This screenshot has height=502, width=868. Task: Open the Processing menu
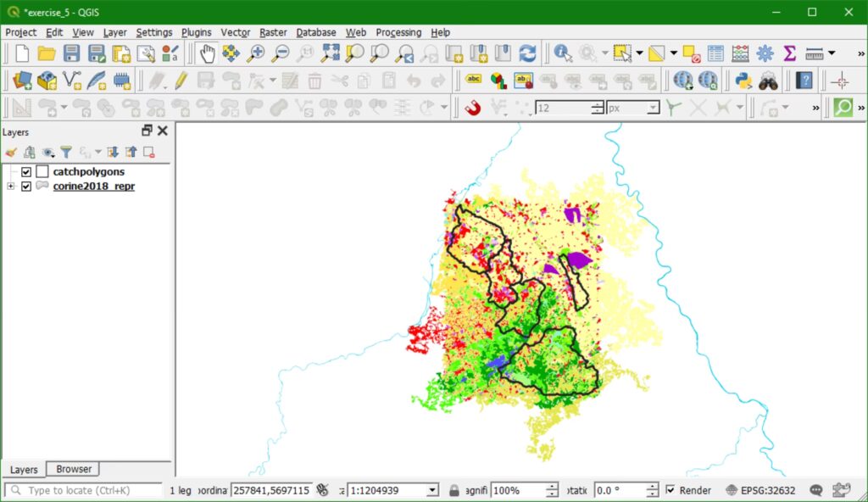pos(398,32)
